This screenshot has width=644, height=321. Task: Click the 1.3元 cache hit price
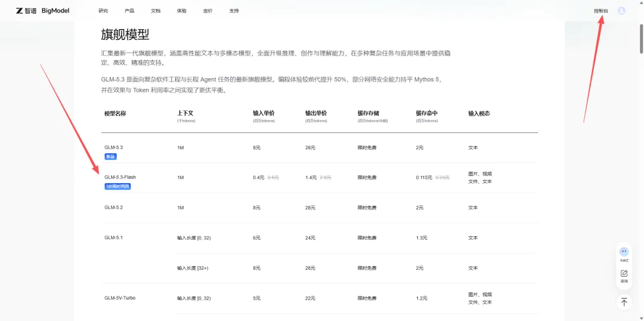422,238
